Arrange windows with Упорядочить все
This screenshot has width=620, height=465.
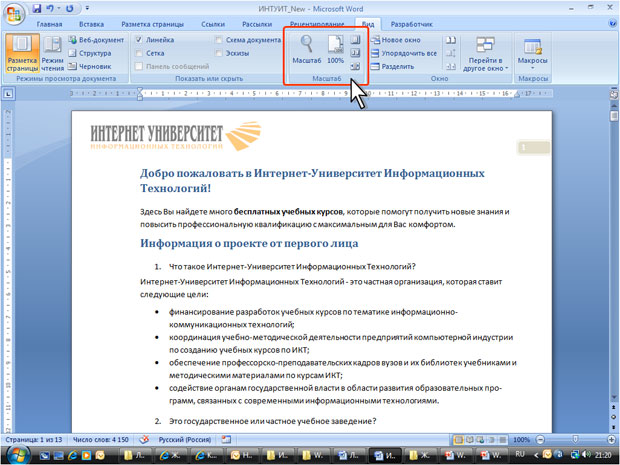click(404, 53)
